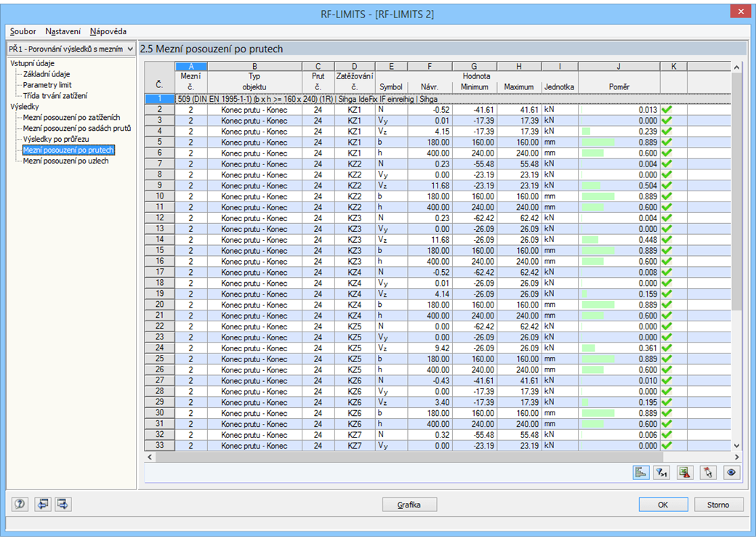Open the Nastavení menu
Screen dimensions: 756x541
[63, 31]
